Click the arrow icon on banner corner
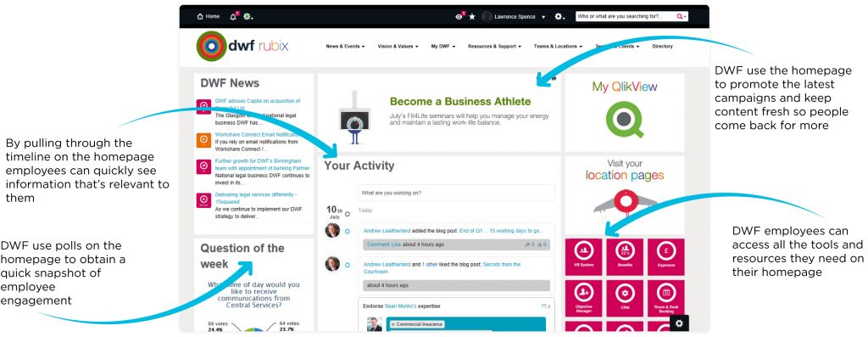 pos(554,79)
